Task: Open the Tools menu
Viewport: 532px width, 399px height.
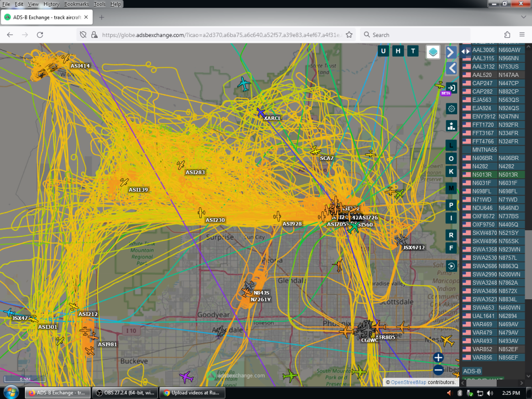Action: 99,4
